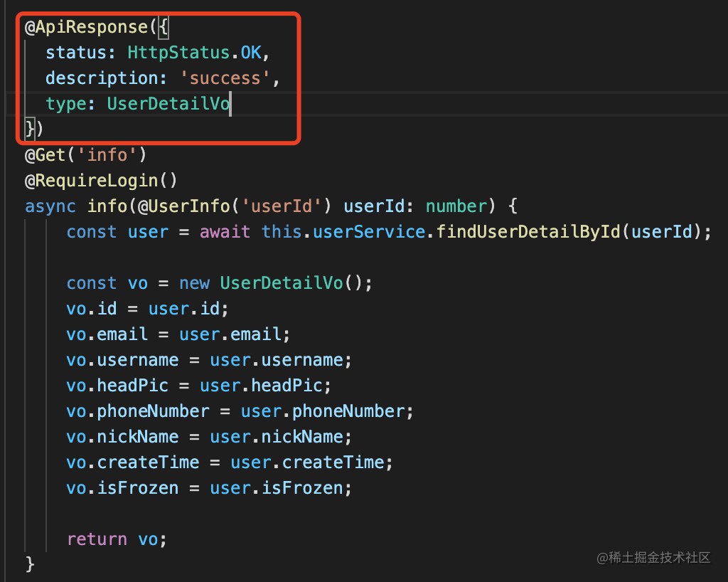
Task: Click the async keyword
Action: click(x=50, y=206)
